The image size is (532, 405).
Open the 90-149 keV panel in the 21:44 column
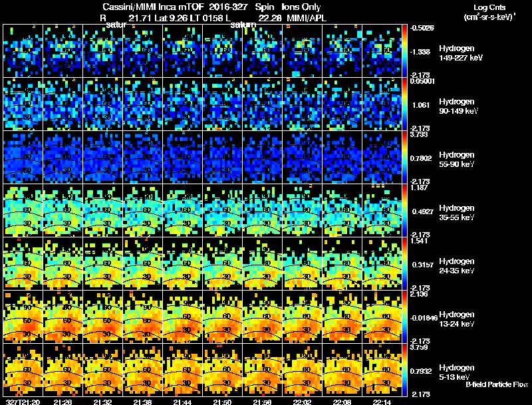pos(182,104)
